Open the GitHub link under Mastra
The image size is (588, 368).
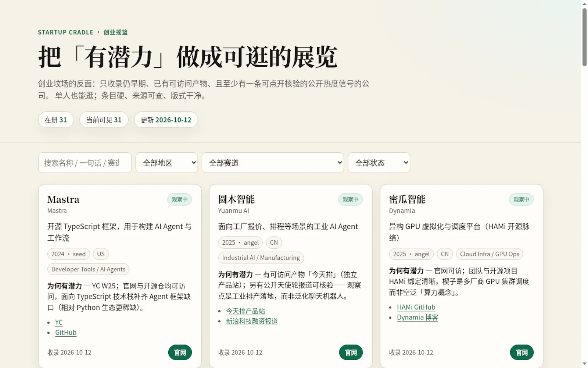pos(66,333)
